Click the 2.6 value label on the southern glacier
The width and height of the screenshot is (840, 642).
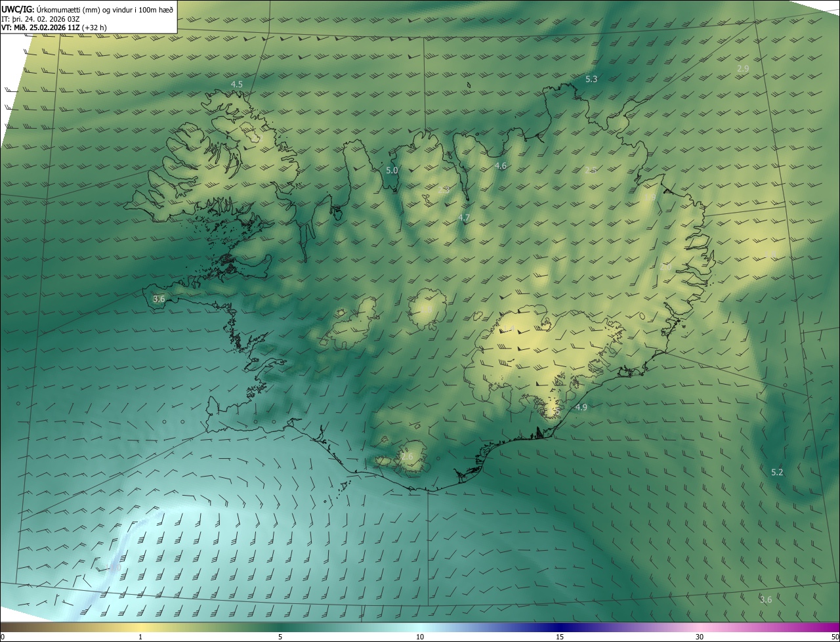[408, 456]
